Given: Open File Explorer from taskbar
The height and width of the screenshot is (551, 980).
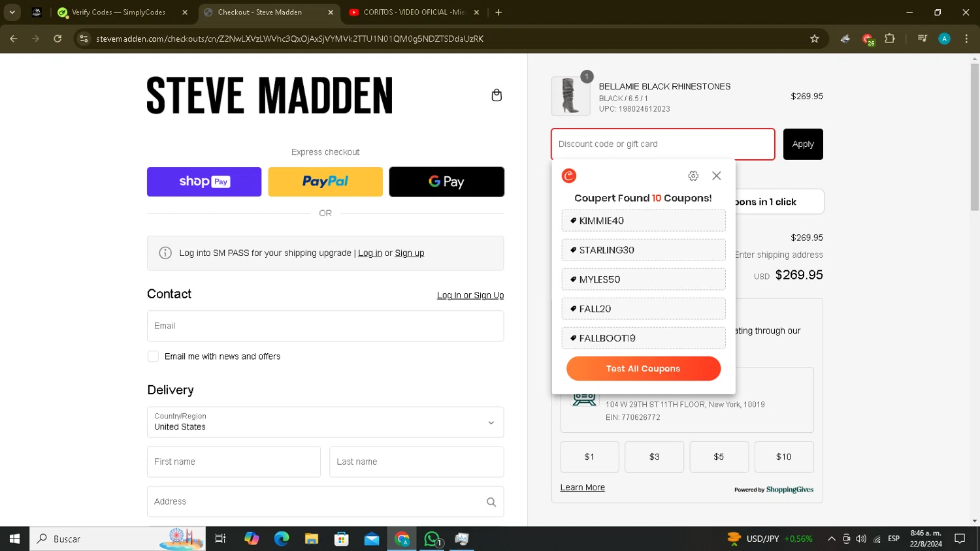Looking at the screenshot, I should click(312, 539).
